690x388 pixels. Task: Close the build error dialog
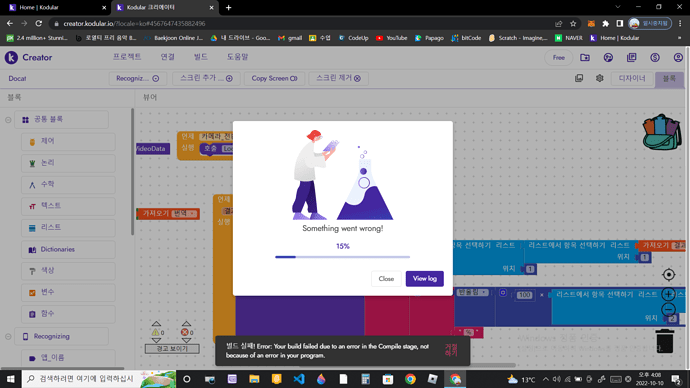[386, 278]
